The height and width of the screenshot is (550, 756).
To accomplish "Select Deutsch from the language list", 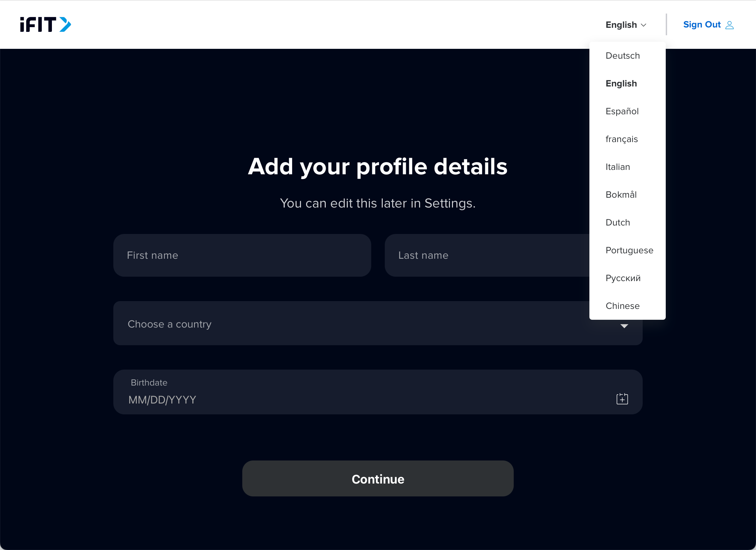I will click(x=622, y=56).
